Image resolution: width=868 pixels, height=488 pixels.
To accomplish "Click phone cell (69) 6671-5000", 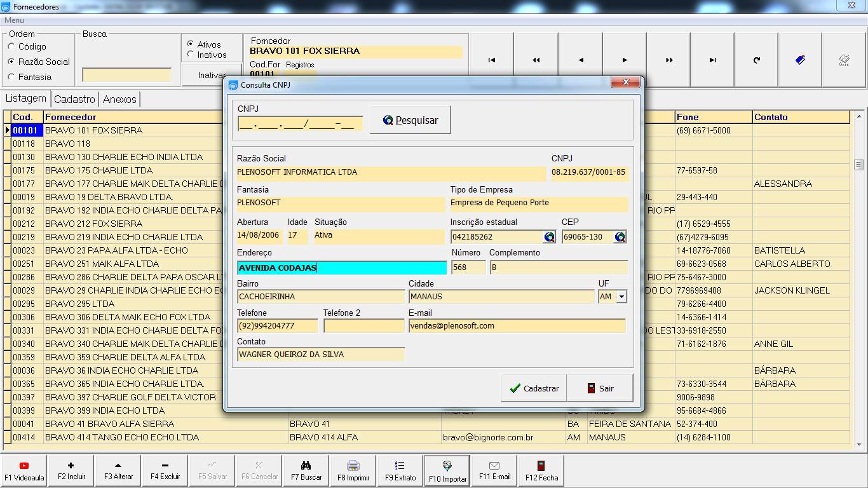I will [x=714, y=130].
